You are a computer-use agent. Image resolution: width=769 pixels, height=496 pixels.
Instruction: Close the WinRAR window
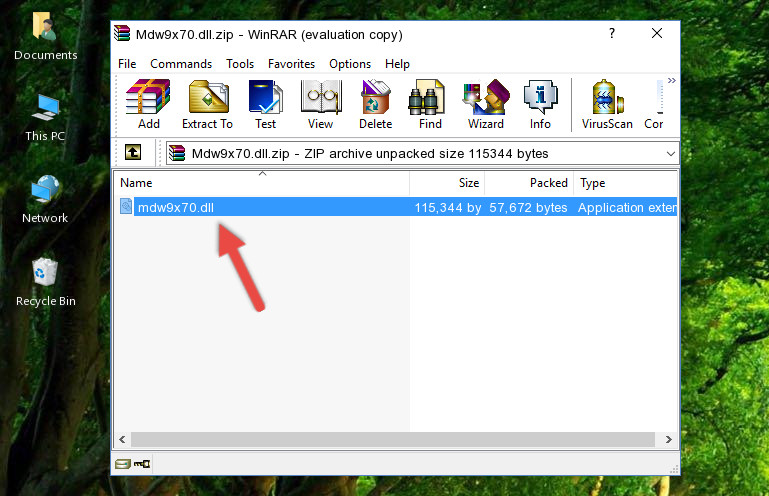point(657,33)
